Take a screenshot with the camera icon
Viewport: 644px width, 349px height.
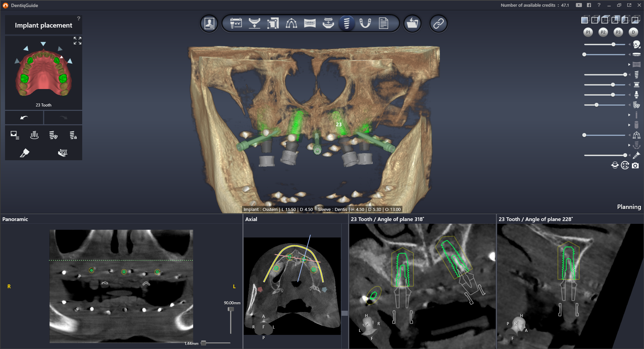[x=636, y=165]
